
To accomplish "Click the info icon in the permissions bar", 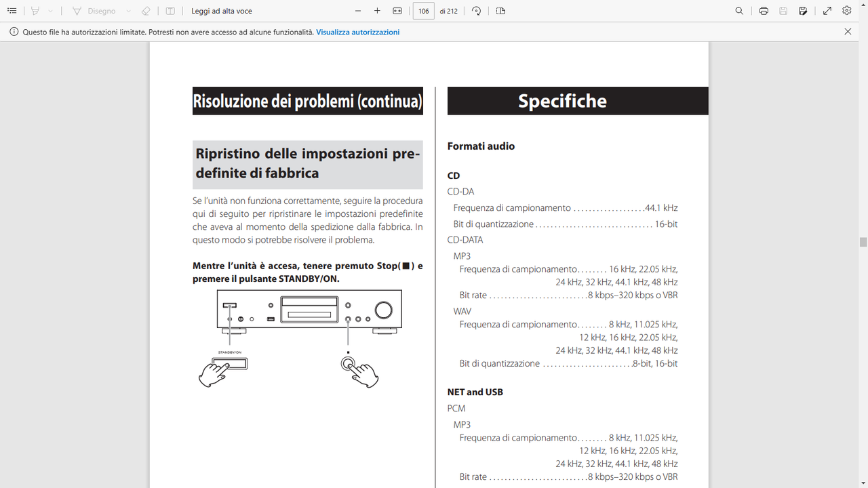I will tap(14, 32).
